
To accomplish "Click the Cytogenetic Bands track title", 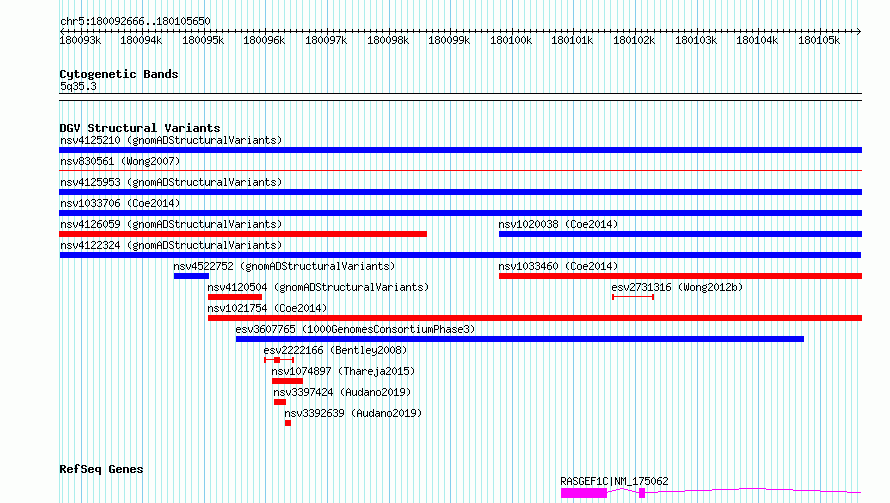I will [x=119, y=74].
